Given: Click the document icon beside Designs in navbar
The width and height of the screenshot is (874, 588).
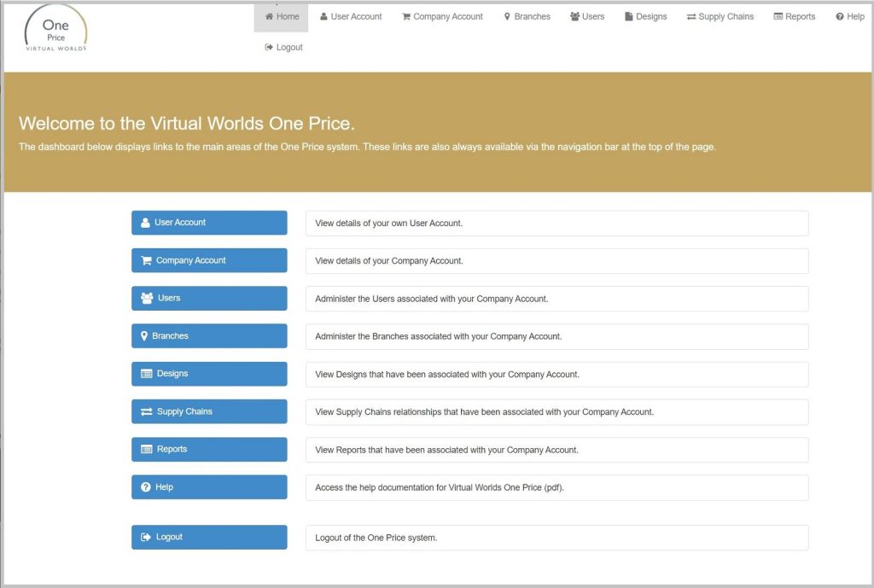Looking at the screenshot, I should click(x=629, y=17).
